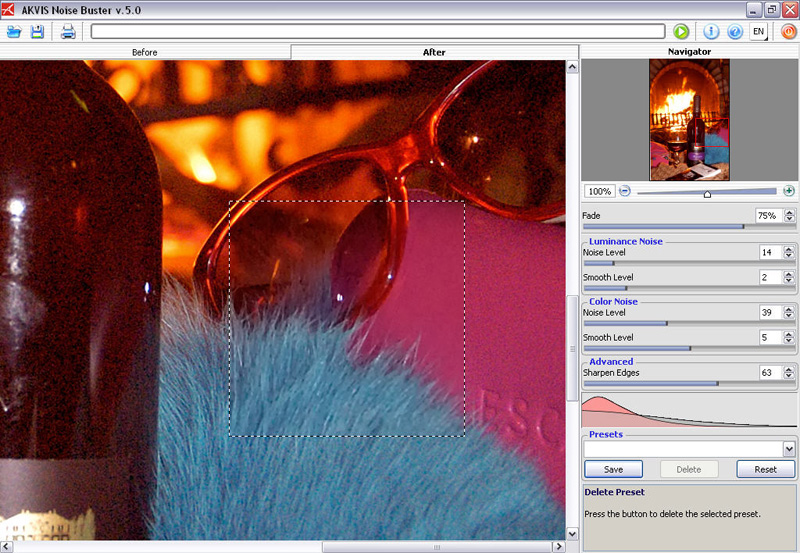This screenshot has height=553, width=800.
Task: Click the Reset button
Action: pyautogui.click(x=765, y=469)
